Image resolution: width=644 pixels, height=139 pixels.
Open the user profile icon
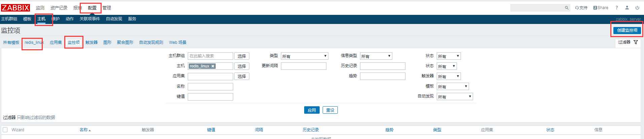click(627, 8)
